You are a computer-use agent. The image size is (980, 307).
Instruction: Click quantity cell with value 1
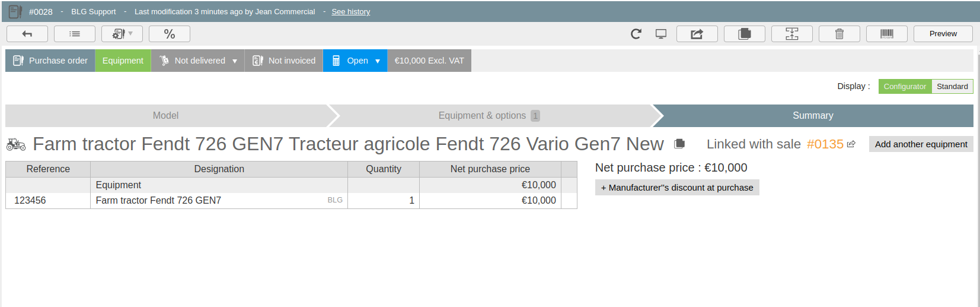click(x=384, y=201)
